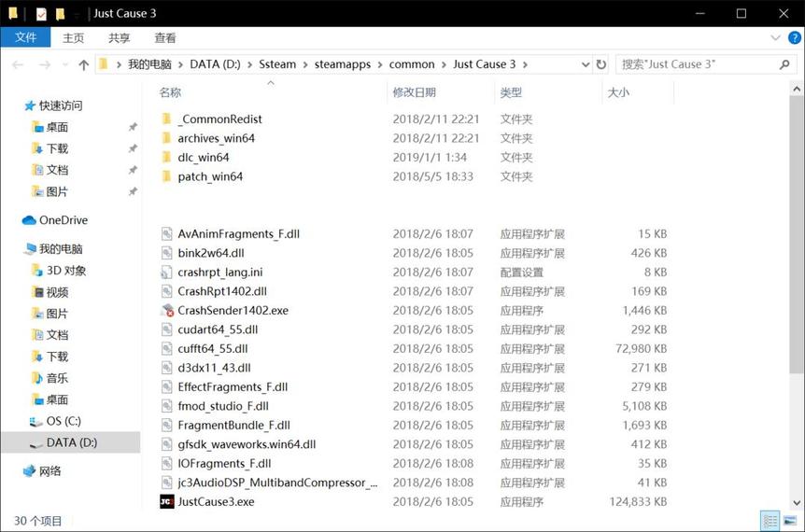
Task: Click the patch_win64 folder icon
Action: pos(166,176)
